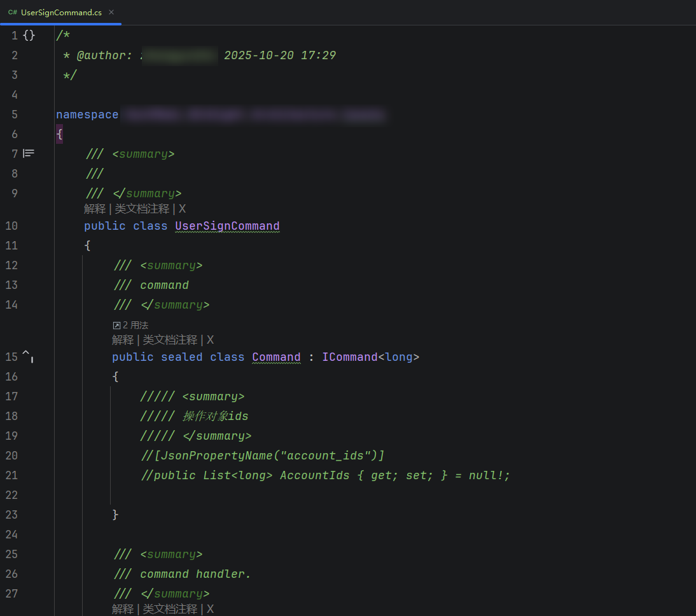This screenshot has width=696, height=616.
Task: Click the ICommand interface name on line 15
Action: (x=349, y=357)
